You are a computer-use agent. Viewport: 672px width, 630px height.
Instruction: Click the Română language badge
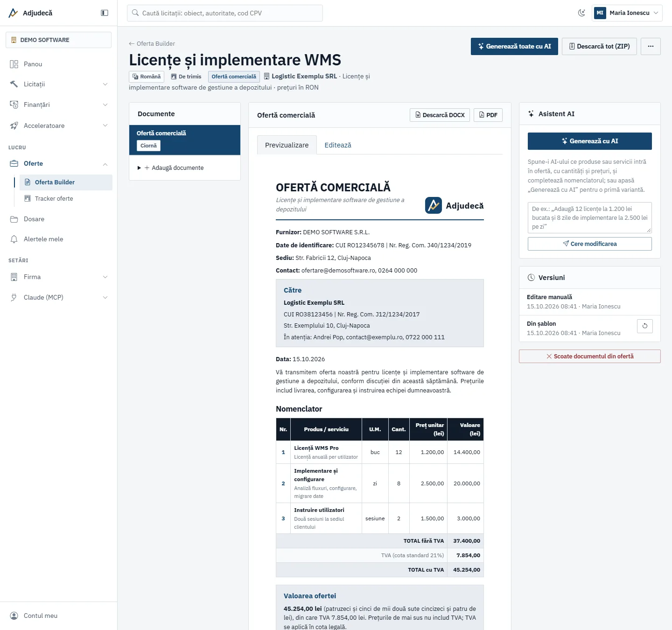[x=147, y=77]
